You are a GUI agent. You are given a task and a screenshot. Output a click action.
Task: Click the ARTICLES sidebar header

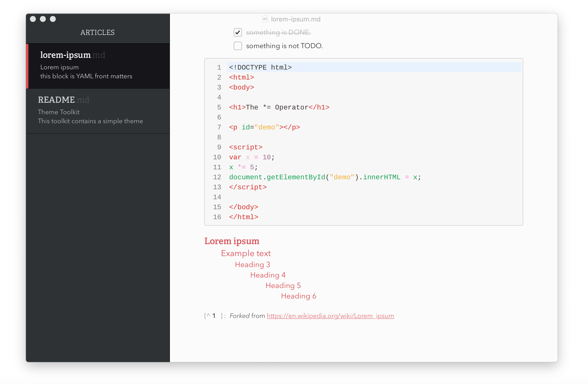point(97,32)
